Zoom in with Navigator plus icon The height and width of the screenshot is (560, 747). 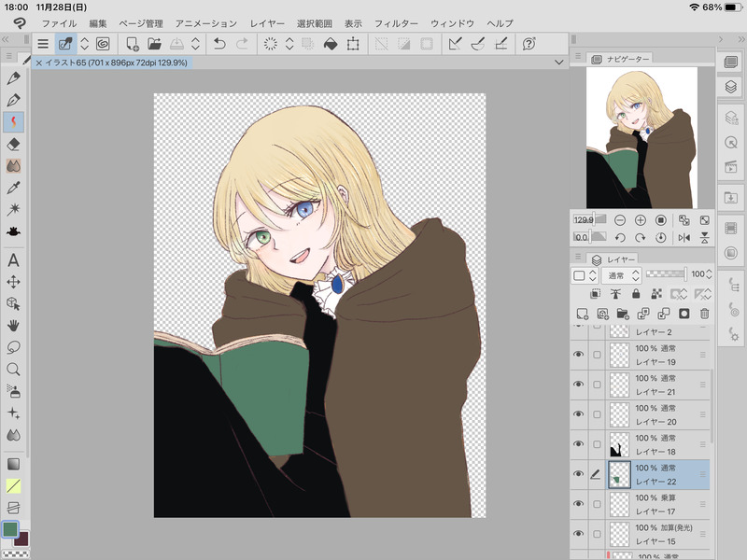click(x=641, y=220)
